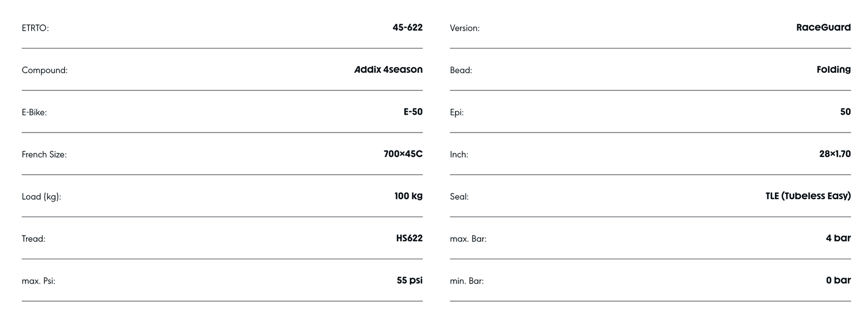Select the 4 bar max pressure value
This screenshot has height=312, width=868.
pos(838,238)
